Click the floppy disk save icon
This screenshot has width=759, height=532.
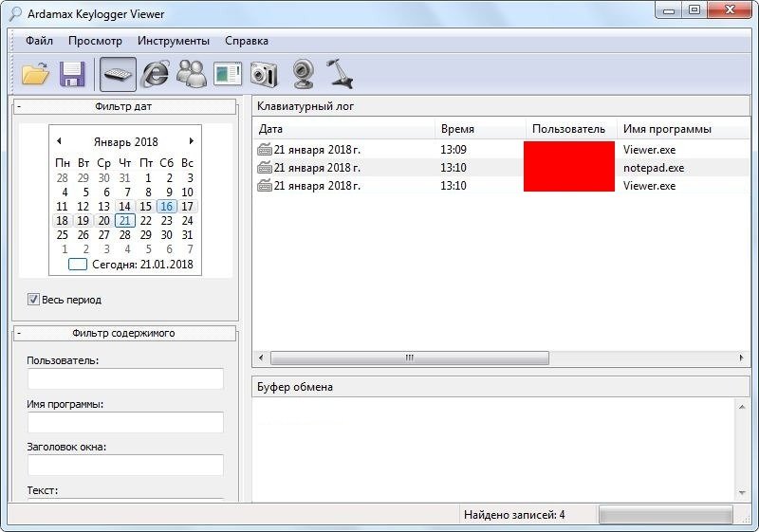[x=73, y=74]
